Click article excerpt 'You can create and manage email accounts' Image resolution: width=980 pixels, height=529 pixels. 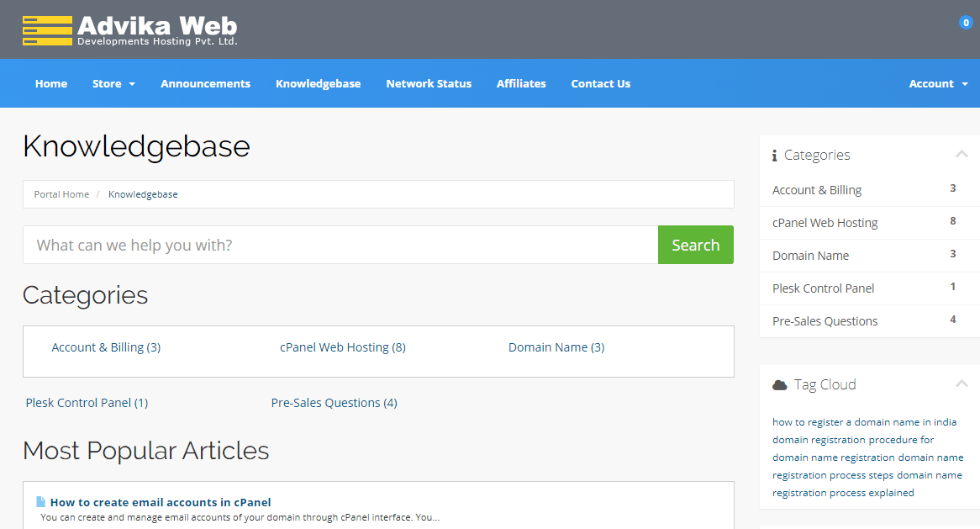(x=240, y=518)
